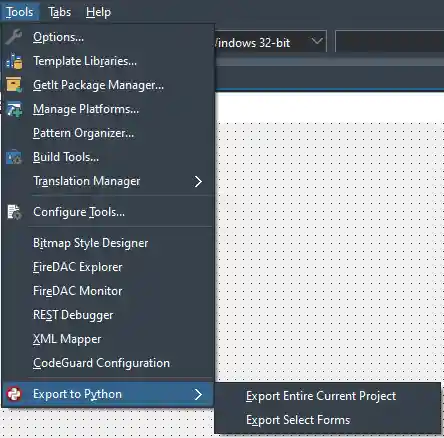Screen dimensions: 444x438
Task: Click the Python logo icon
Action: coord(14,394)
